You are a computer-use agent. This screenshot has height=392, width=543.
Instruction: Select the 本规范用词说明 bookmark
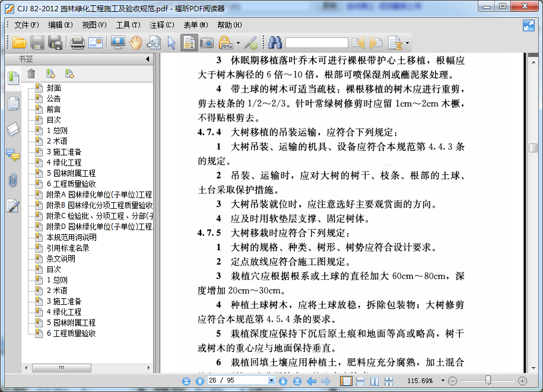(72, 237)
